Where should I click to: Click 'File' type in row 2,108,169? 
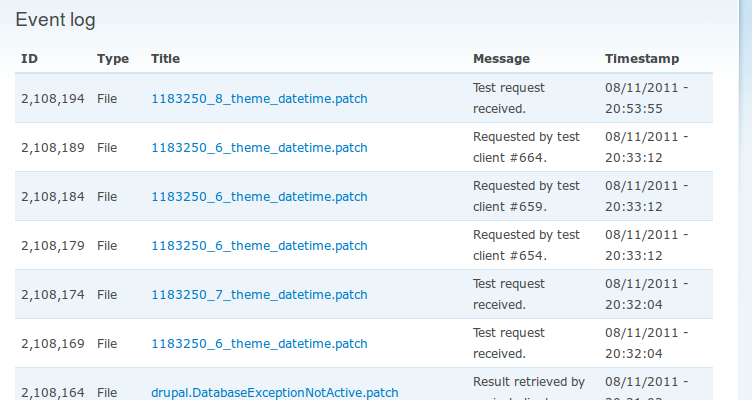[107, 343]
